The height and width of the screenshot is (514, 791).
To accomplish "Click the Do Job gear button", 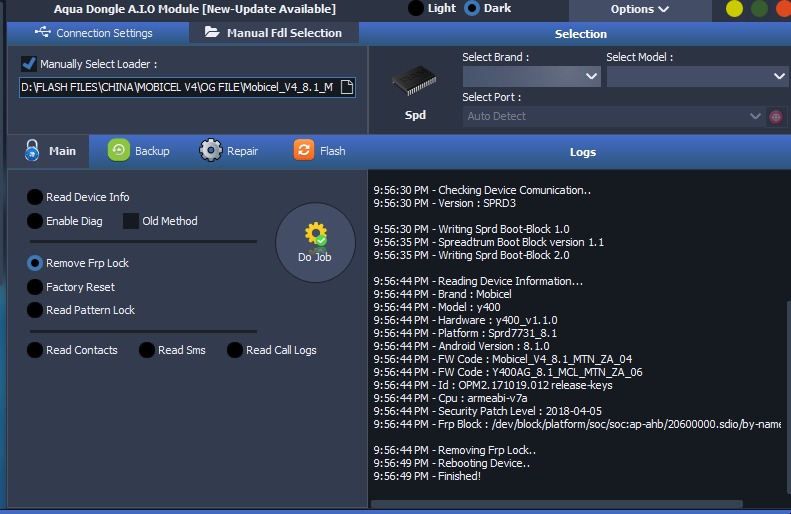I will pyautogui.click(x=315, y=243).
